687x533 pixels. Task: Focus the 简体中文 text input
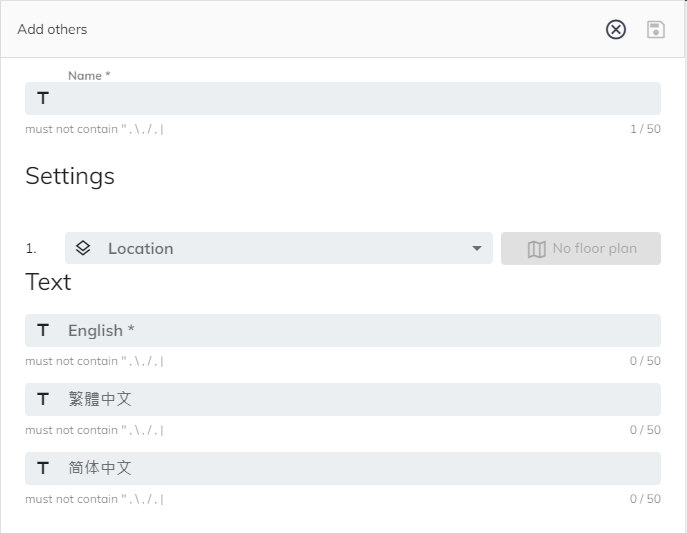(350, 468)
